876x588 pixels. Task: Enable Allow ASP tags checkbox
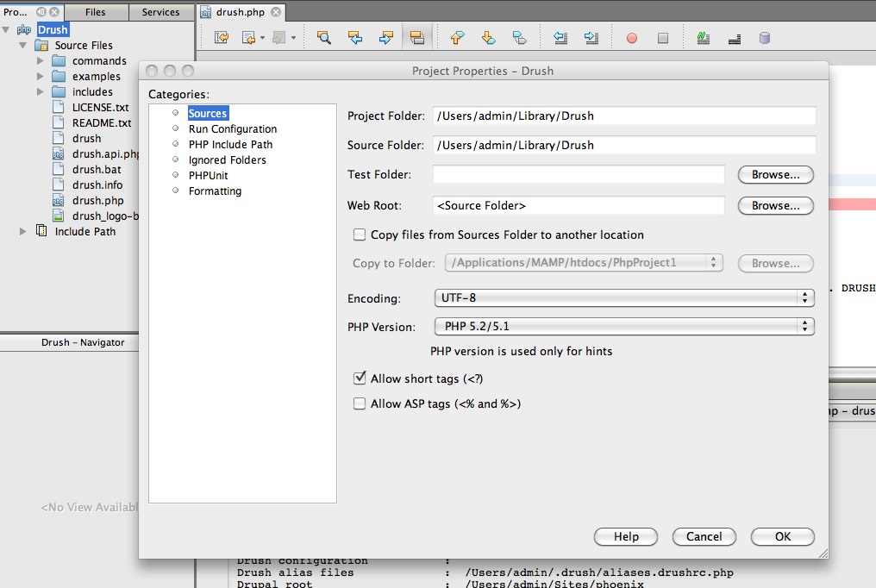coord(360,403)
